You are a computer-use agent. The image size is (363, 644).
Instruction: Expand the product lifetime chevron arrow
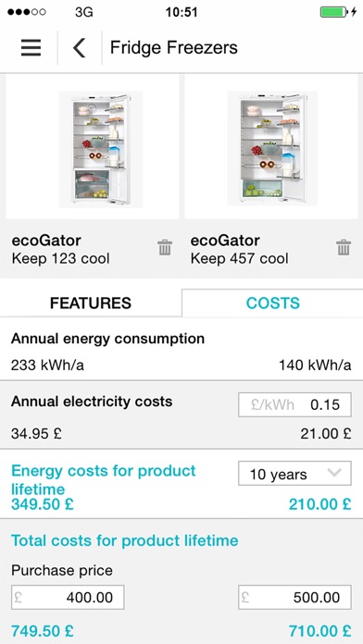(x=334, y=473)
